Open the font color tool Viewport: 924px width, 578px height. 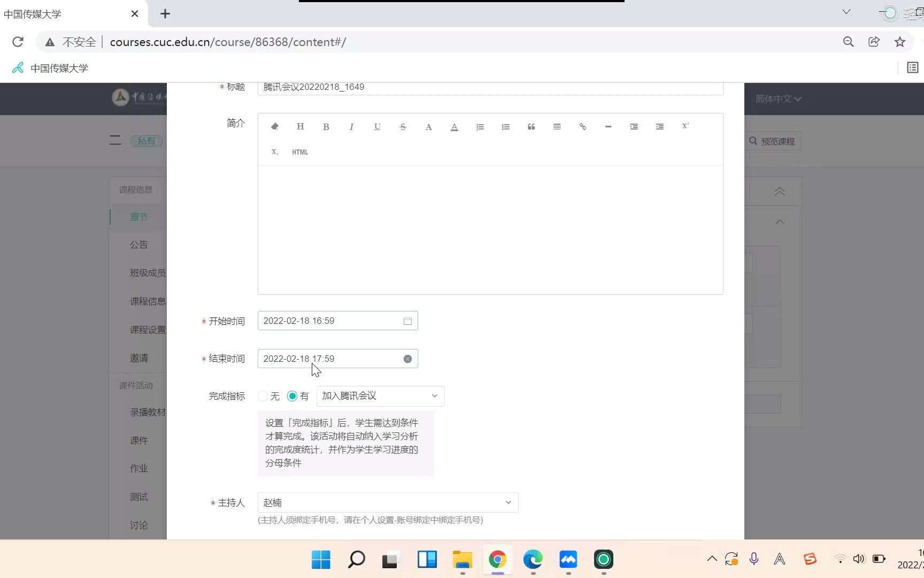tap(428, 127)
